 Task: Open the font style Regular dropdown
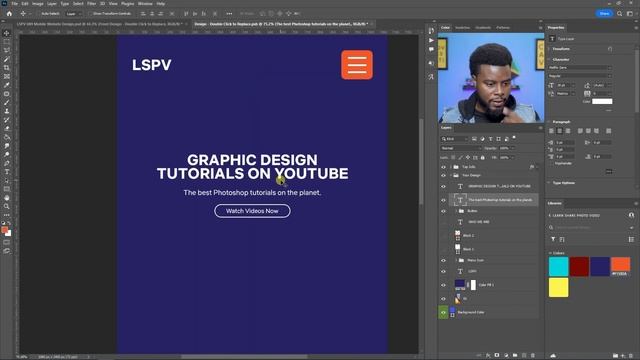click(580, 76)
